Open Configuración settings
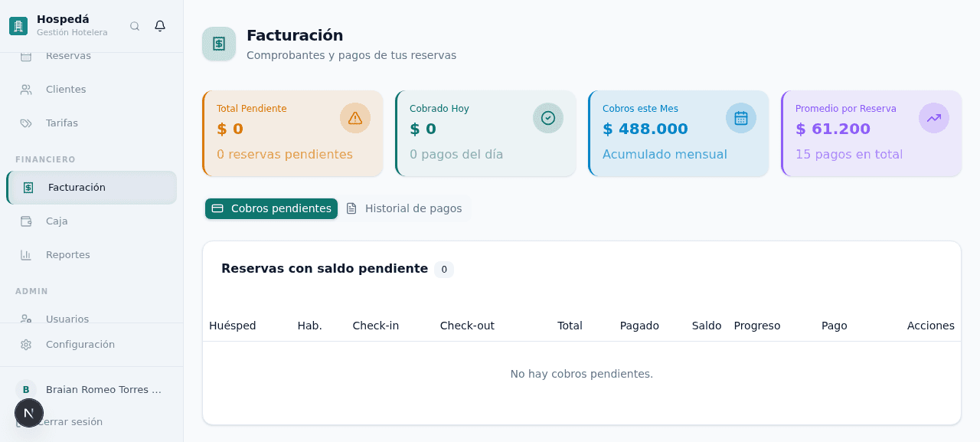980x442 pixels. 92,345
